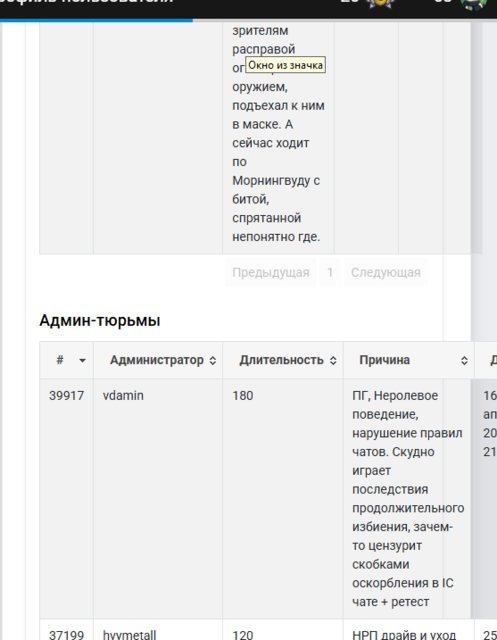Image resolution: width=497 pixels, height=640 pixels.
Task: Select page 1 in pagination
Action: (330, 273)
